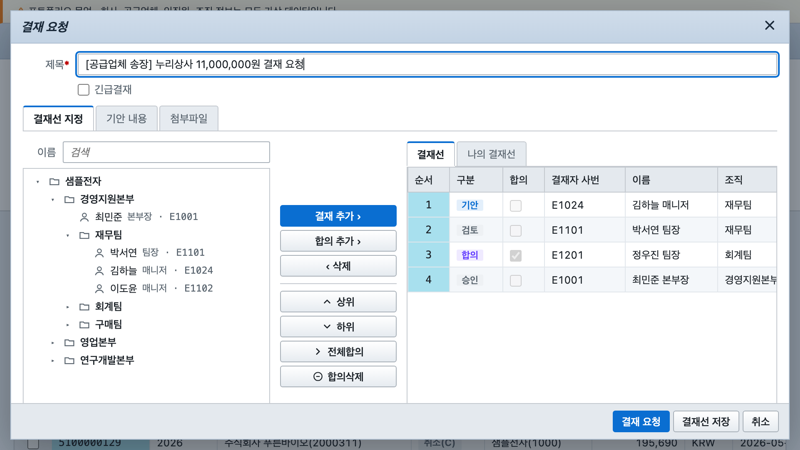The height and width of the screenshot is (450, 800).
Task: Click 박서연 팀장 cell in approval table
Action: (x=671, y=230)
